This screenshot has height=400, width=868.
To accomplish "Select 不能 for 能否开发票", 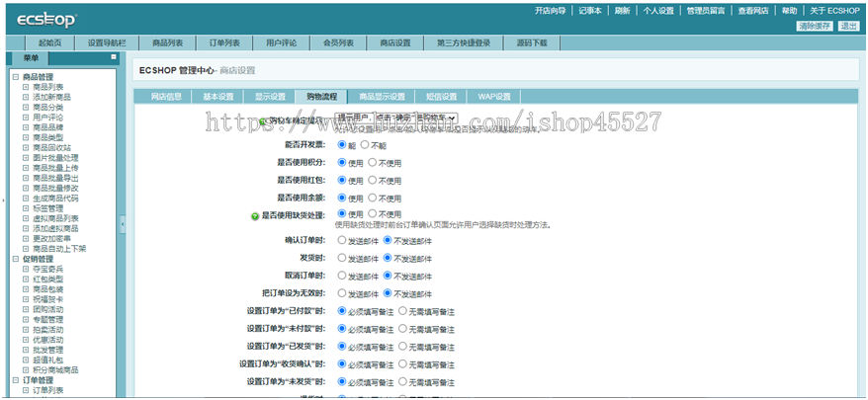I will [364, 145].
